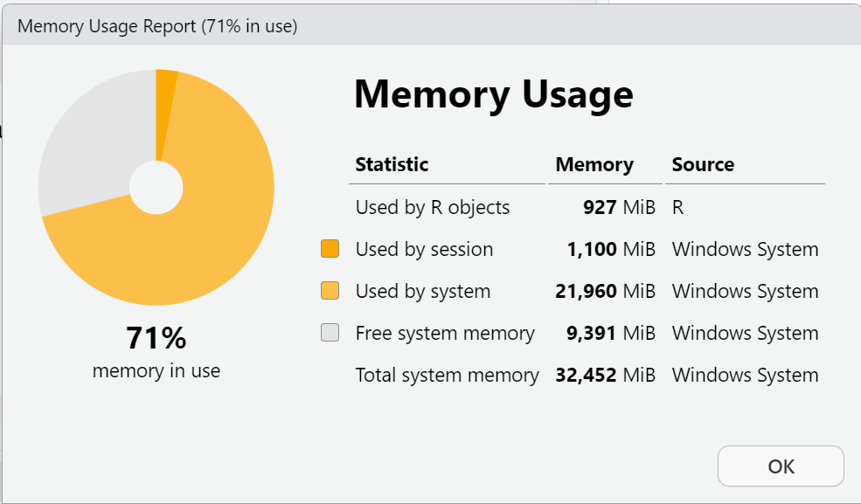Image resolution: width=861 pixels, height=504 pixels.
Task: Click the Statistic column header
Action: point(392,164)
